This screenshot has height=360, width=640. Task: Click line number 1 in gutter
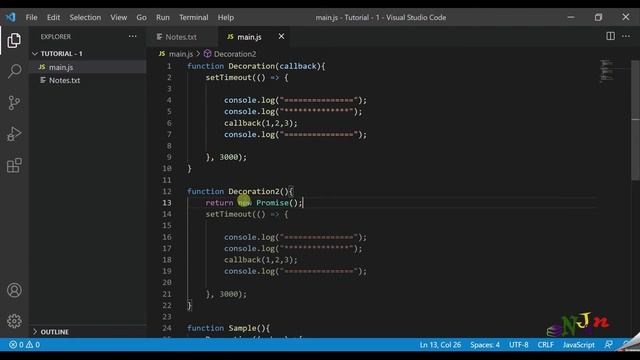click(169, 66)
